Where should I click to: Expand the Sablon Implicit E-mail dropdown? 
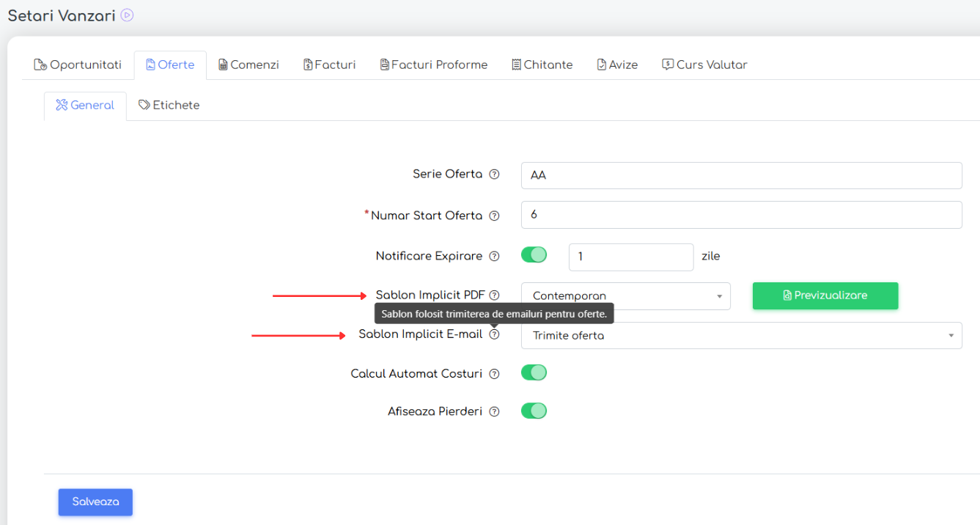pos(741,336)
